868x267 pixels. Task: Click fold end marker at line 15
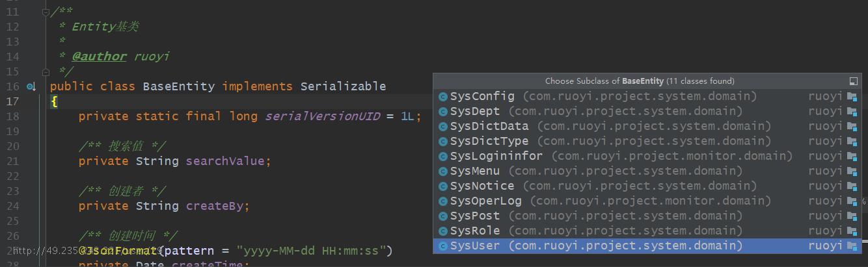46,71
